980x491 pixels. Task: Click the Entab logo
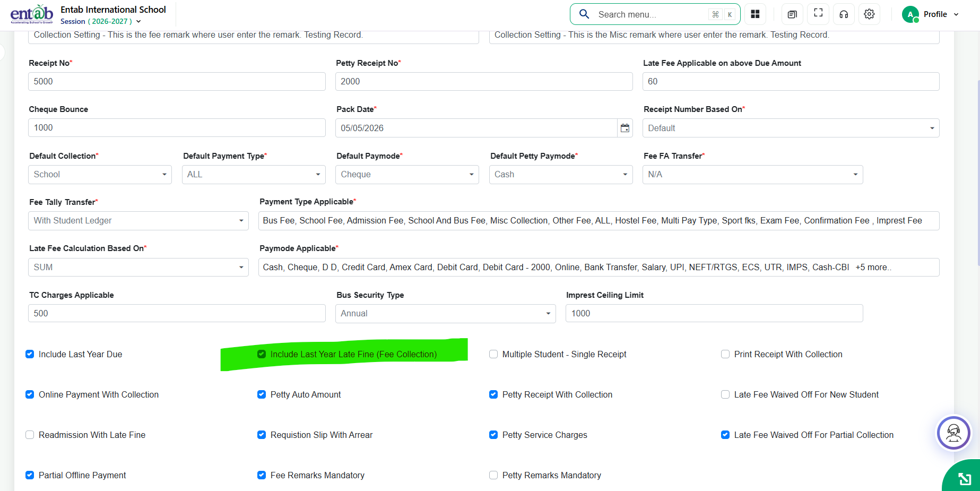pos(32,14)
